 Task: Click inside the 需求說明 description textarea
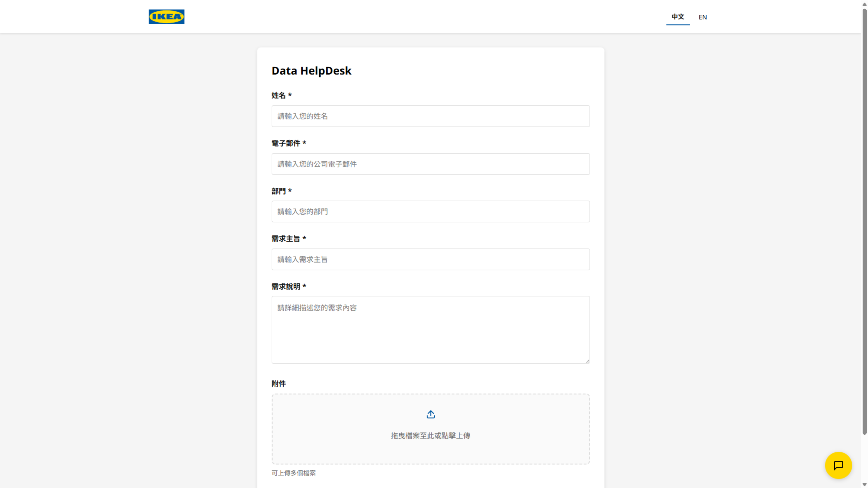430,329
